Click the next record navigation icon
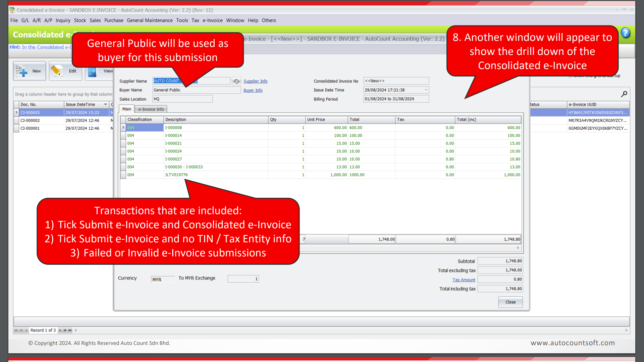The image size is (644, 362). 60,330
